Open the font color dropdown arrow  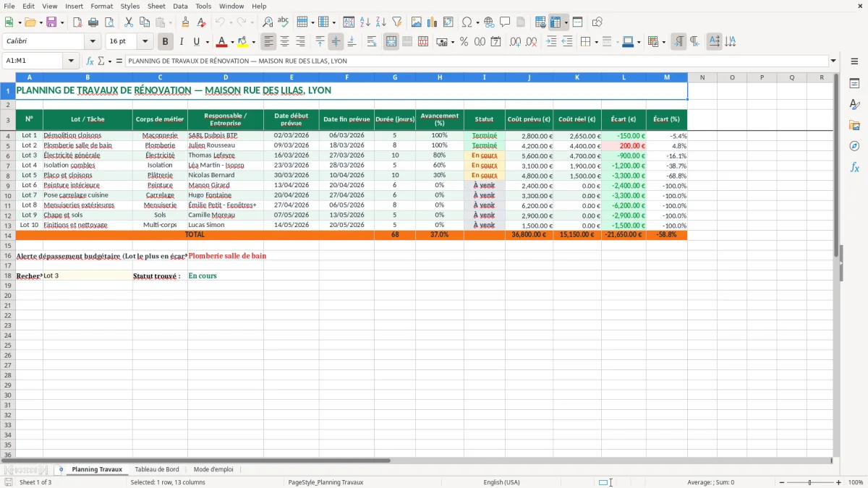pyautogui.click(x=232, y=42)
